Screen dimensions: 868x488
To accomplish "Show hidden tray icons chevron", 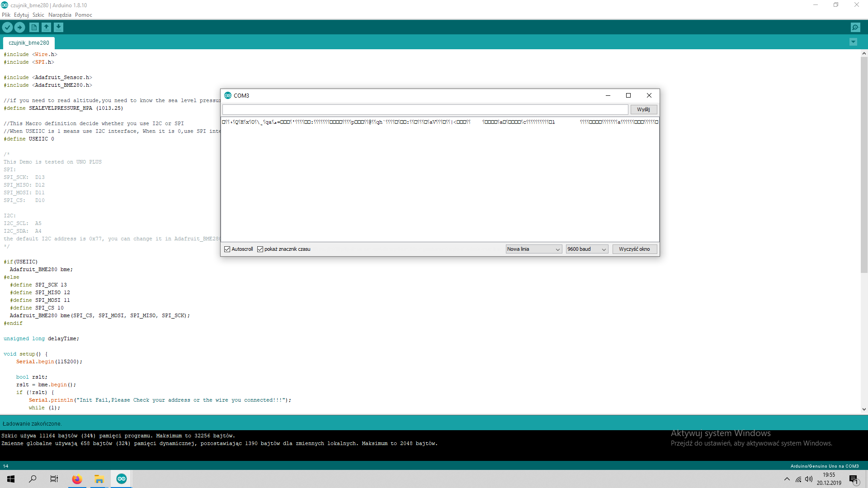I will click(x=787, y=479).
